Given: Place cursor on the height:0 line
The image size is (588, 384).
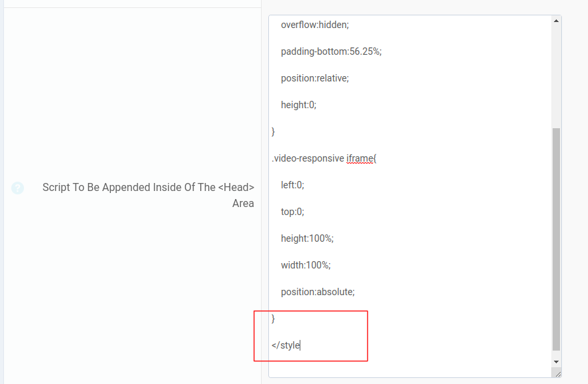Looking at the screenshot, I should pos(298,105).
